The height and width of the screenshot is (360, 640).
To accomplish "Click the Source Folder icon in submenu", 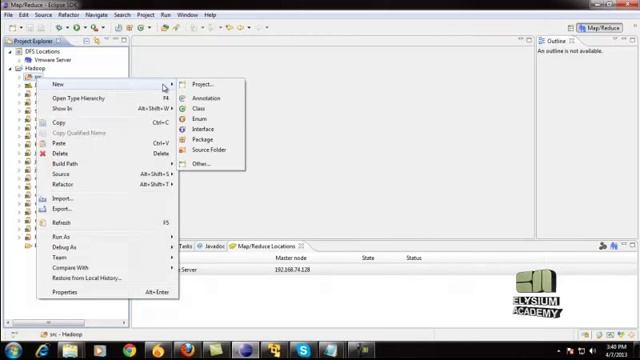I will coord(182,150).
